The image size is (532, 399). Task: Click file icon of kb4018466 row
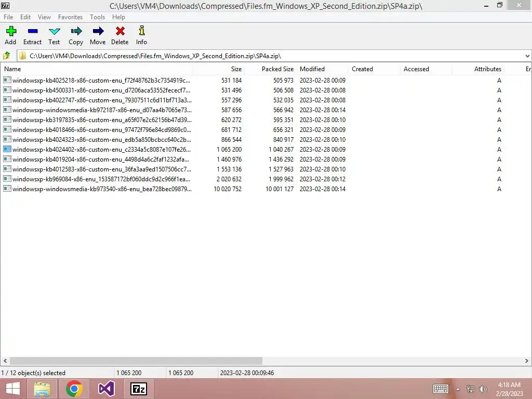7,129
